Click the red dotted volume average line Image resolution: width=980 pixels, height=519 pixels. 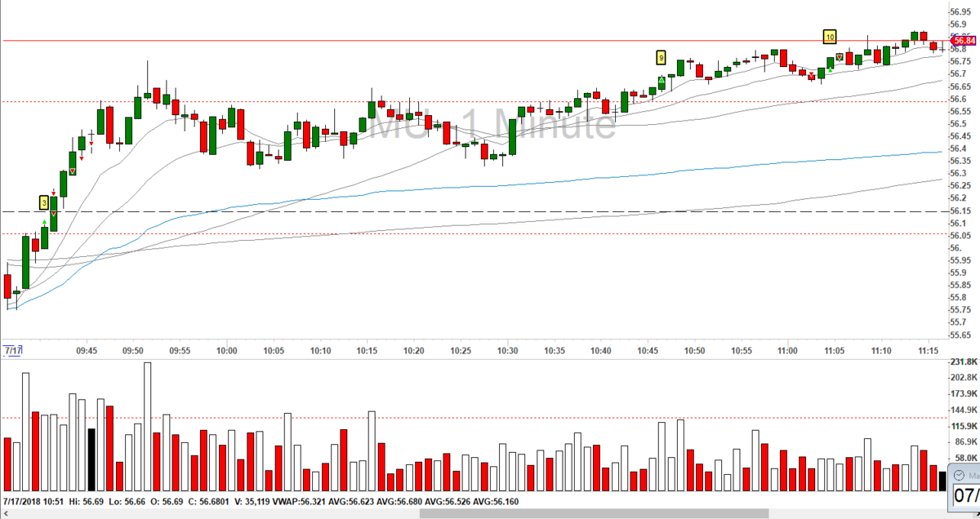474,418
